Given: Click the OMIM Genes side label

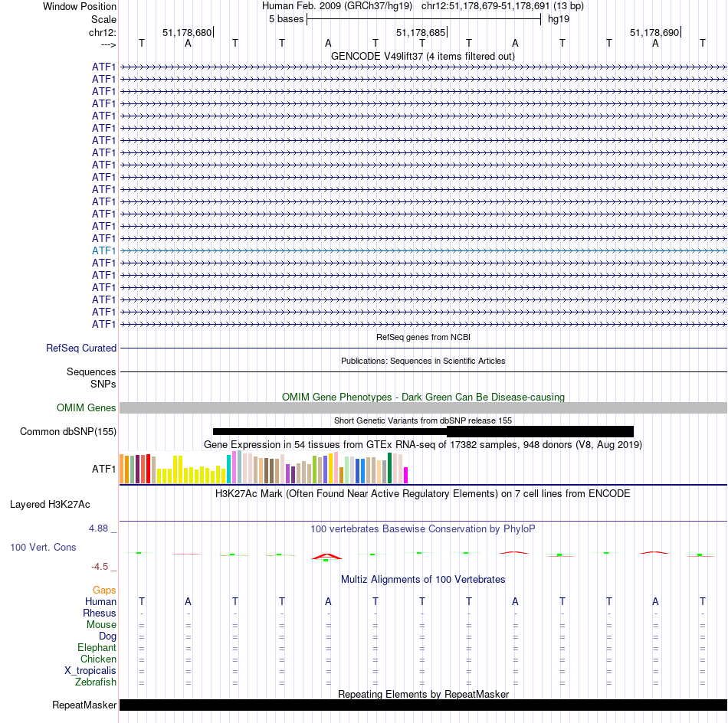Looking at the screenshot, I should pos(87,408).
